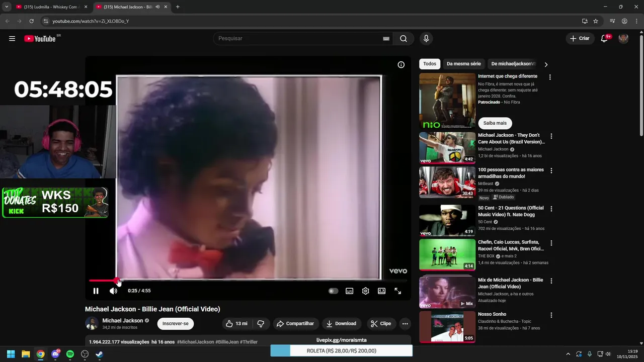Open the YouTube hamburger guide menu
The height and width of the screenshot is (362, 644).
click(12, 39)
